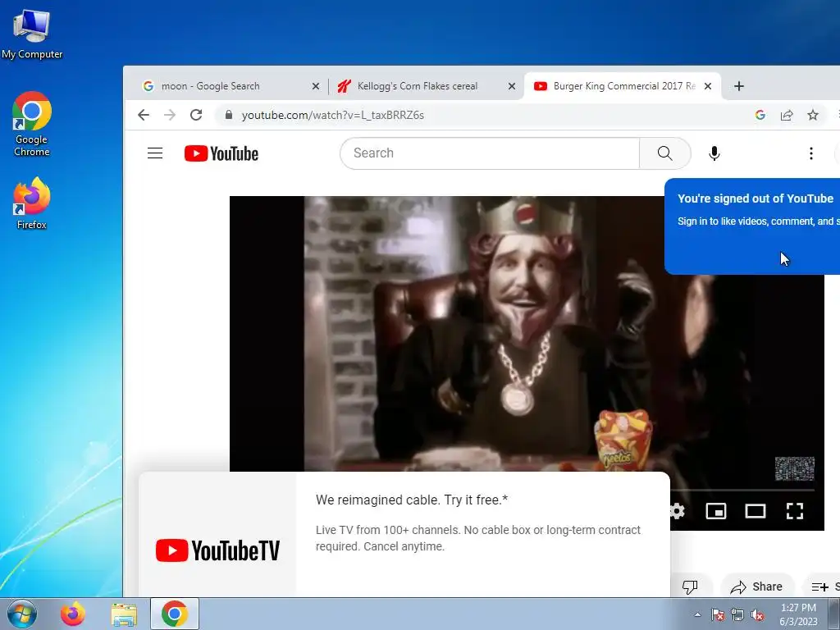Search with voice microphone

click(x=714, y=153)
